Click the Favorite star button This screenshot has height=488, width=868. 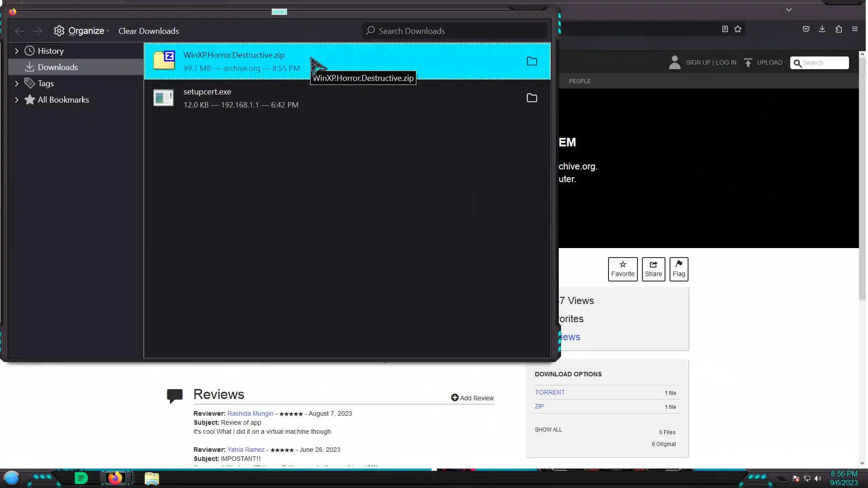click(623, 269)
